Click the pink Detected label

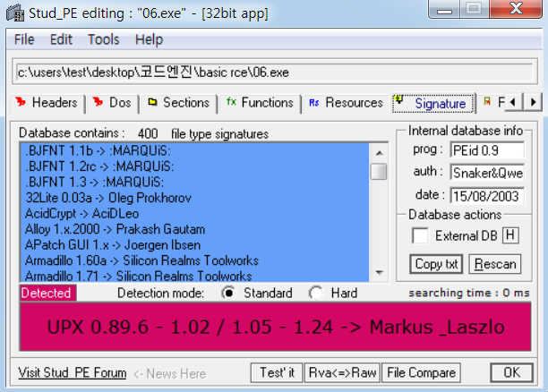[x=47, y=293]
